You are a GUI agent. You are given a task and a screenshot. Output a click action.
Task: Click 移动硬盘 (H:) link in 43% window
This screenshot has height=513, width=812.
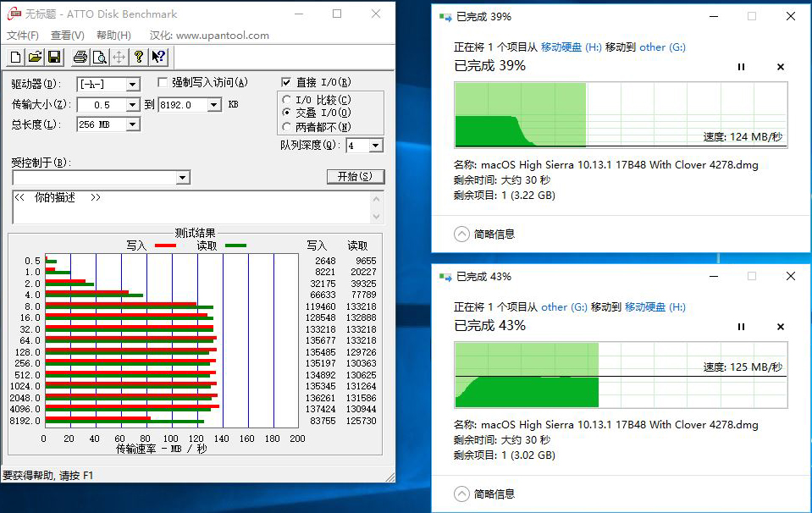[x=655, y=307]
